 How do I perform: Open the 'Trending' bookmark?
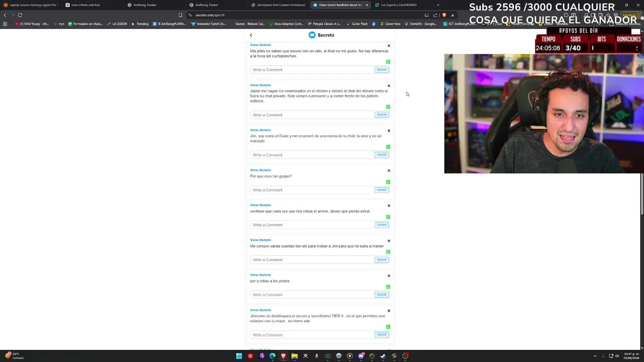point(140,24)
